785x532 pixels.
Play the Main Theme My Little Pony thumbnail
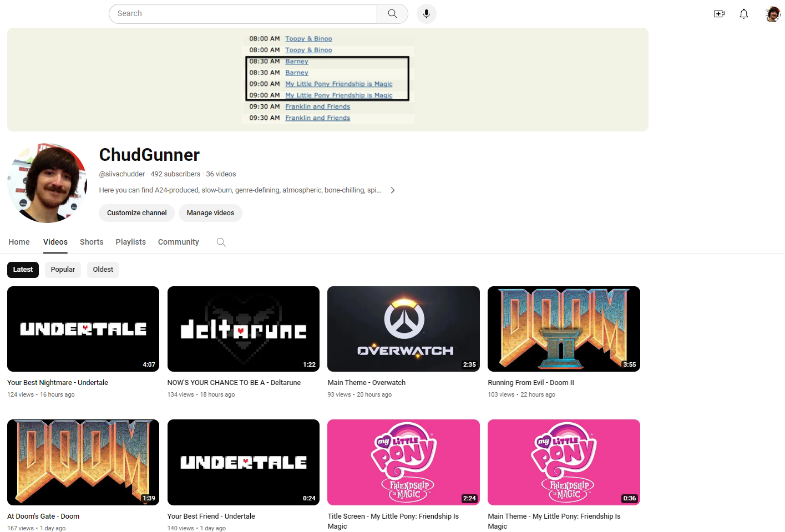pos(564,462)
